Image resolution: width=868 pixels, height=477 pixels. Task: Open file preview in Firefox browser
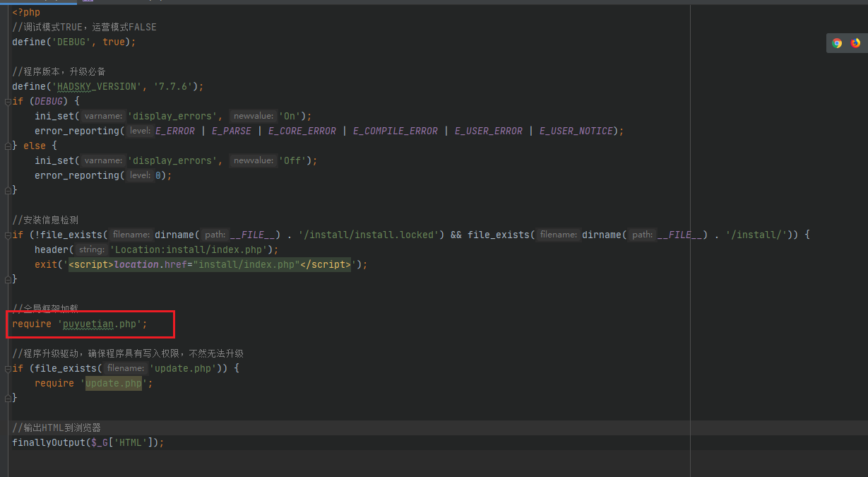pyautogui.click(x=855, y=43)
